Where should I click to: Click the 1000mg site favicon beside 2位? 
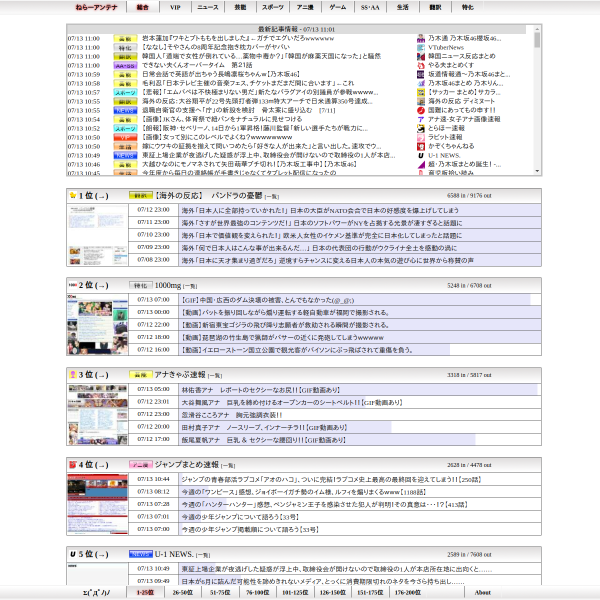[73, 285]
